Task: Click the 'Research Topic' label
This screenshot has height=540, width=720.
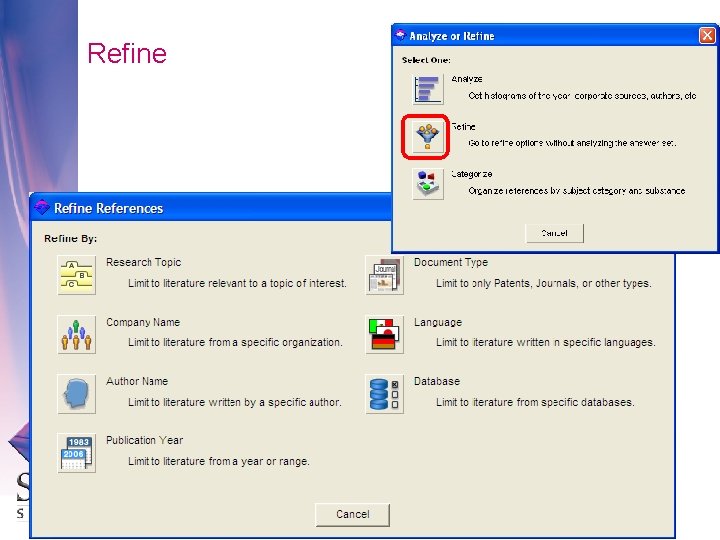Action: click(144, 262)
